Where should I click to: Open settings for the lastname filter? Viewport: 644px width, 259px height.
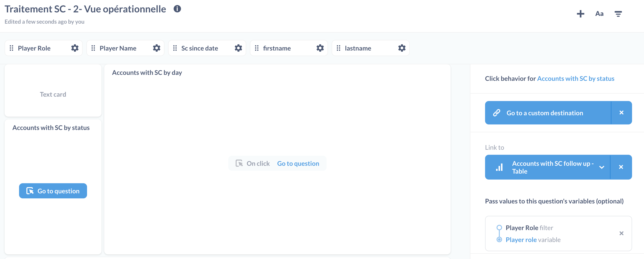click(x=401, y=48)
